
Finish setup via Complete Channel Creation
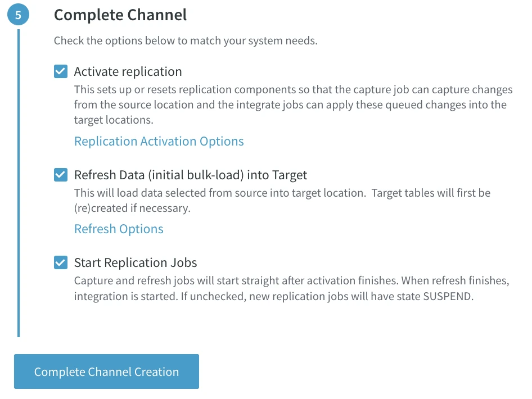(x=106, y=371)
